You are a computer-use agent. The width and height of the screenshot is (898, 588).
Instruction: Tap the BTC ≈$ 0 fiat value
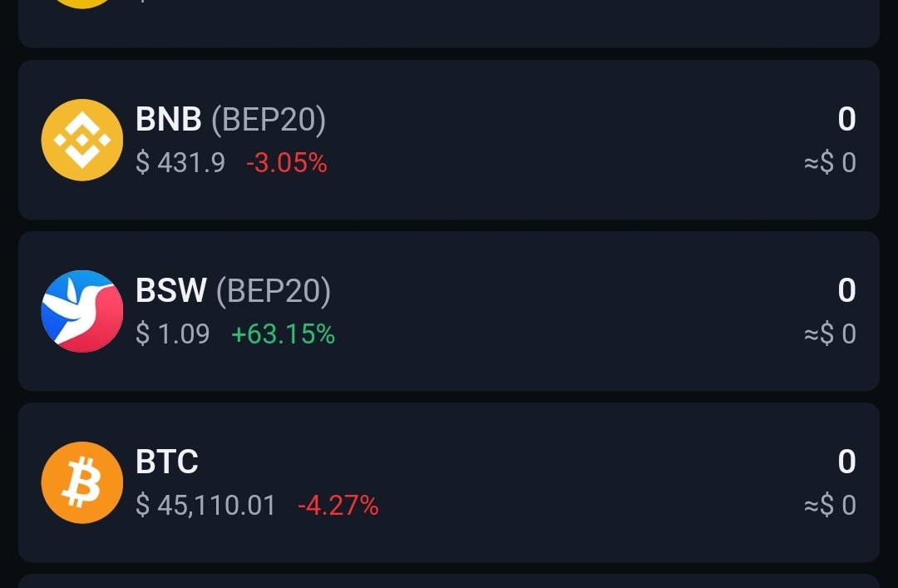coord(830,506)
